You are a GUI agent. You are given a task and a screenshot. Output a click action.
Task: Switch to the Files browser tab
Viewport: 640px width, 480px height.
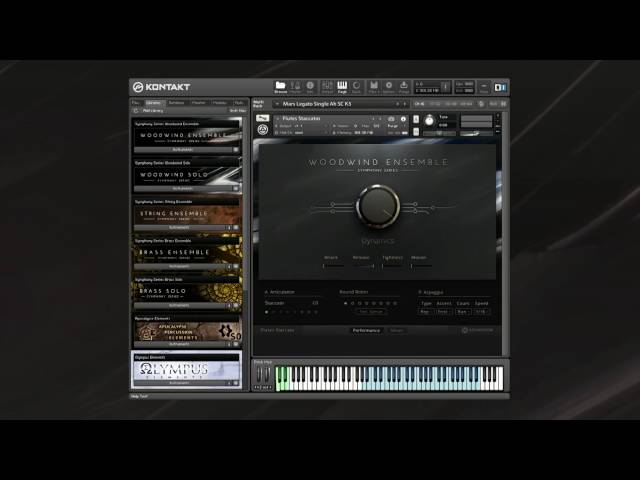[x=136, y=102]
